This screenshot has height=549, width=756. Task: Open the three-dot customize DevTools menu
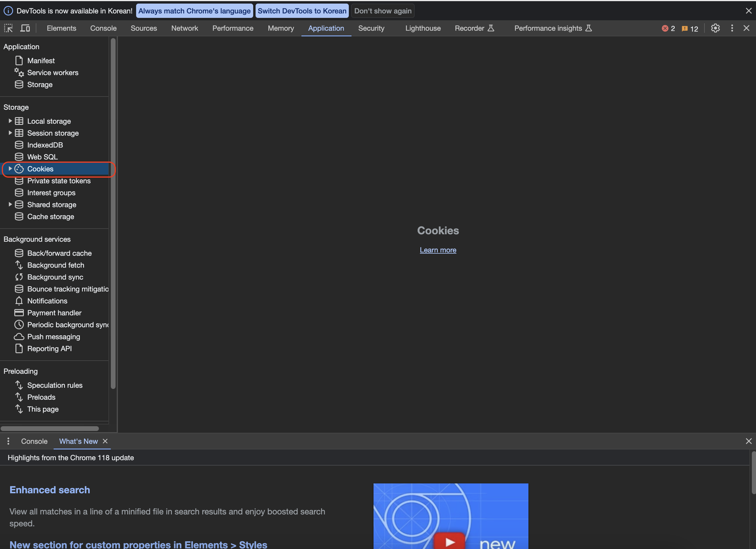(x=732, y=28)
